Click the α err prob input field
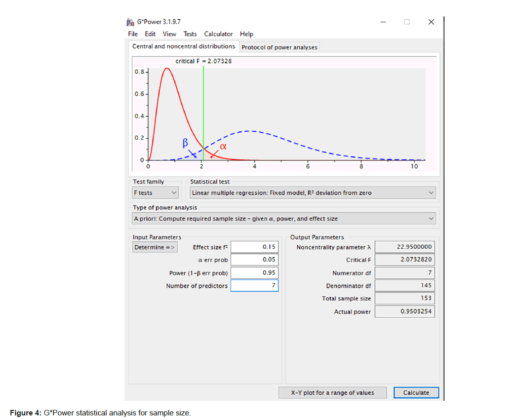Screen dimensions: 514x420 click(x=254, y=260)
